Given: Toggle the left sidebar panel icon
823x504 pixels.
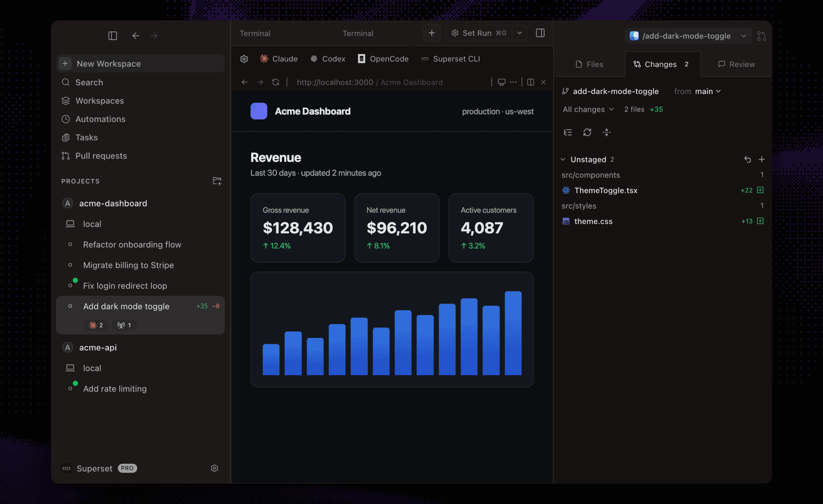Looking at the screenshot, I should 113,36.
